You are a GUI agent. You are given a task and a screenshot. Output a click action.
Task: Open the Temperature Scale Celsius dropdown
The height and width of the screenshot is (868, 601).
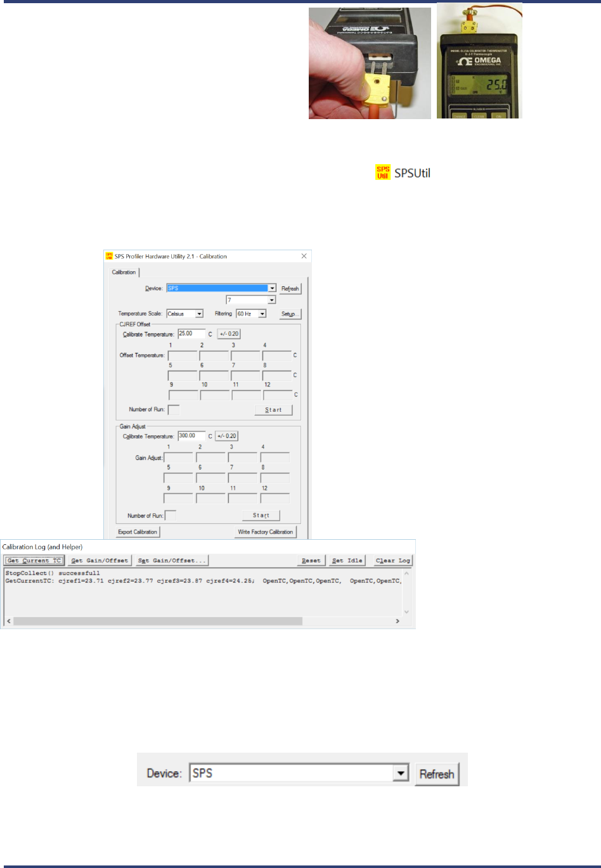pos(199,314)
